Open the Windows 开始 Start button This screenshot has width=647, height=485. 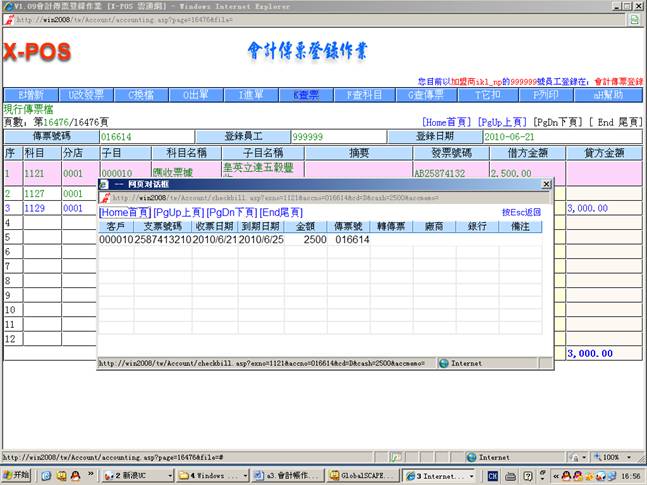click(20, 476)
